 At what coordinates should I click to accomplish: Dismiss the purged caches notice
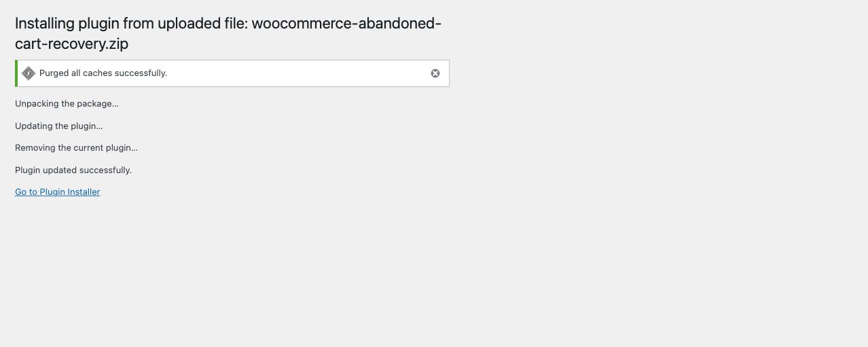coord(435,73)
